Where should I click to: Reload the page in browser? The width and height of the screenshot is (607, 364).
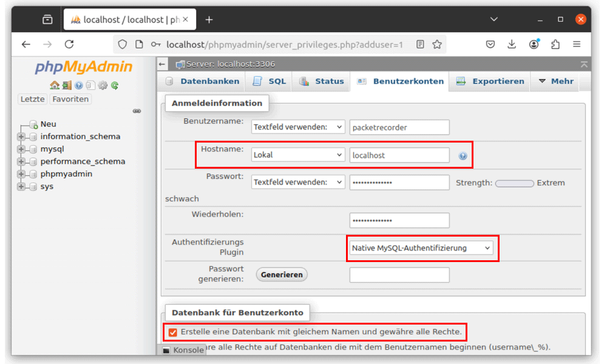pos(69,44)
